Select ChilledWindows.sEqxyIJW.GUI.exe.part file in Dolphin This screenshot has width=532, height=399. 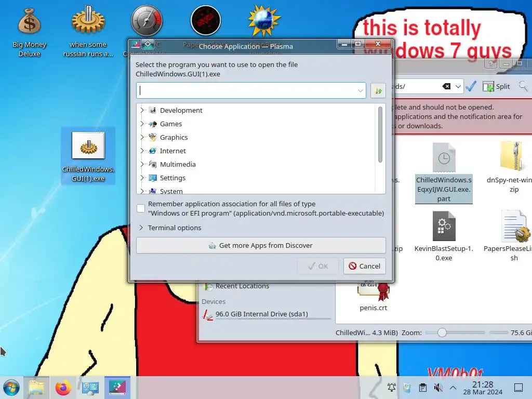(x=444, y=173)
